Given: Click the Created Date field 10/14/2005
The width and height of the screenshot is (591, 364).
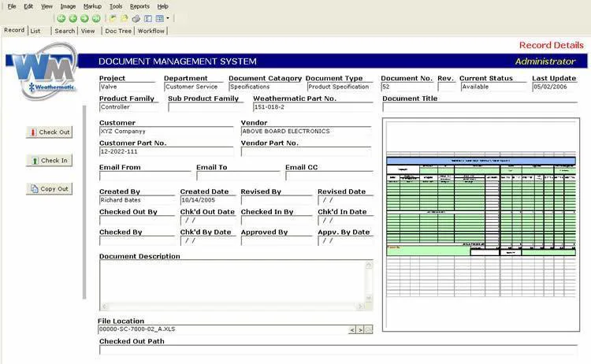Looking at the screenshot, I should point(209,200).
